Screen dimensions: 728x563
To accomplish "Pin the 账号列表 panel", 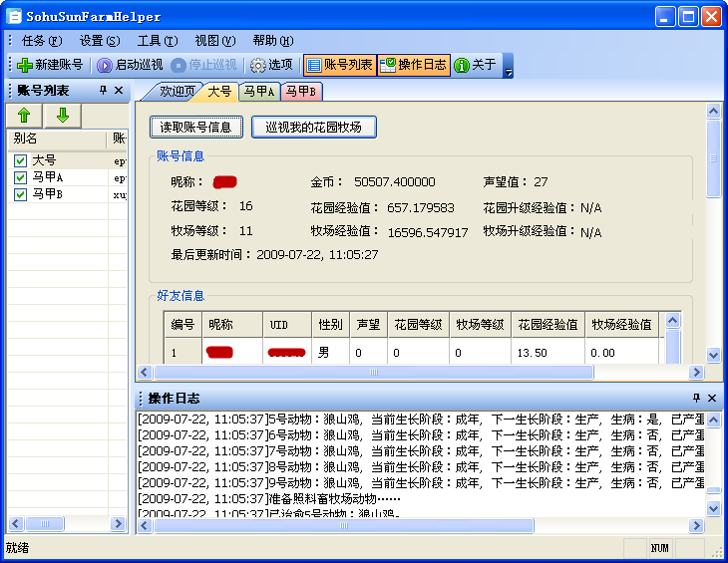I will 103,90.
